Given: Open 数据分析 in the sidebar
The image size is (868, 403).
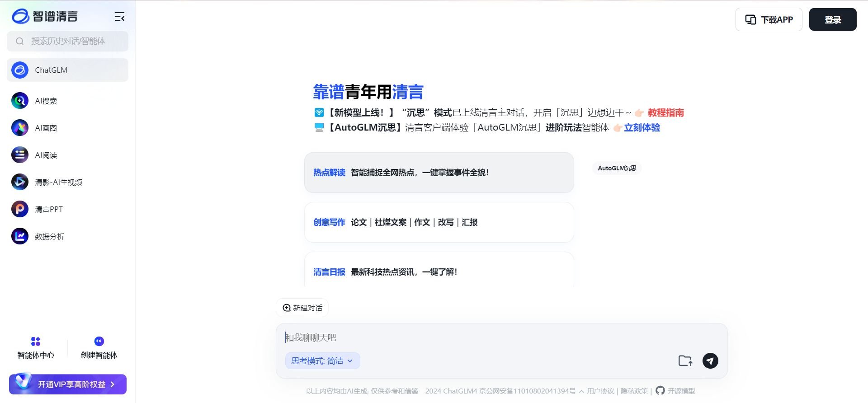Looking at the screenshot, I should tap(68, 236).
